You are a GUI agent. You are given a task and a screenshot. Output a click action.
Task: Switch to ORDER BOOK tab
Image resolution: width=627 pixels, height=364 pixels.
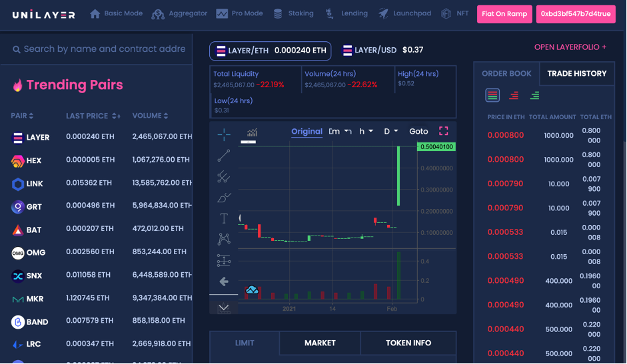pyautogui.click(x=506, y=73)
